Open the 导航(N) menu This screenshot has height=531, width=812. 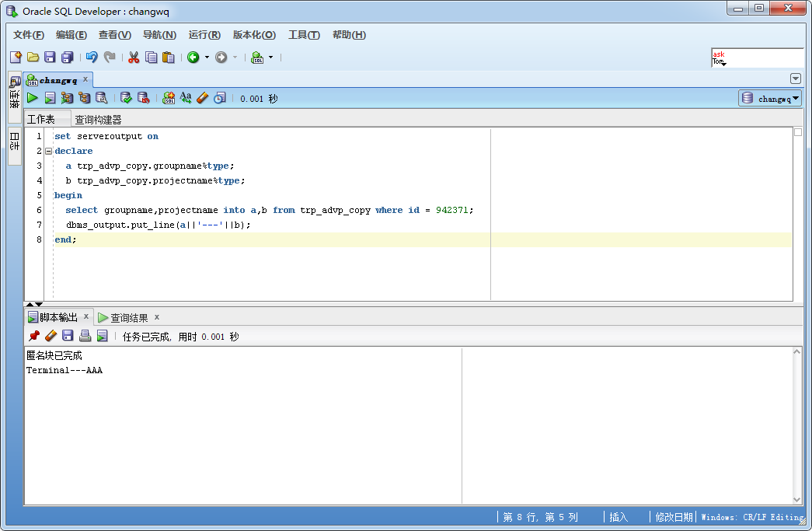coord(159,35)
